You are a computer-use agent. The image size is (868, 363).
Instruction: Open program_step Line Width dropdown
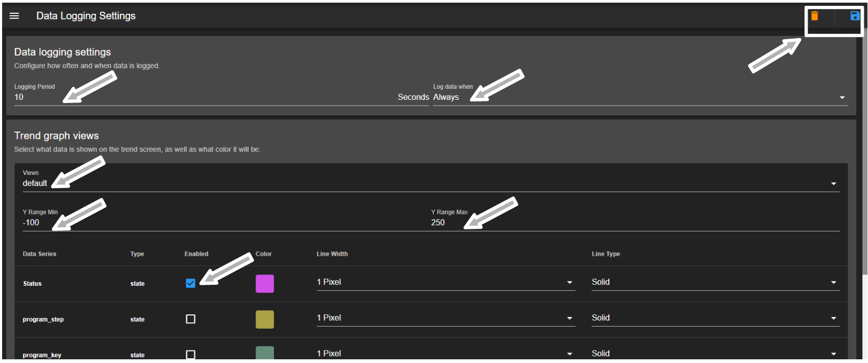point(445,318)
